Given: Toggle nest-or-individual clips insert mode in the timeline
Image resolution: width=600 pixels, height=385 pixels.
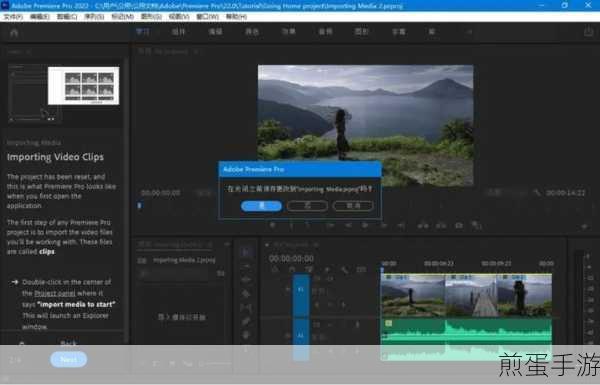Looking at the screenshot, I should pyautogui.click(x=275, y=270).
